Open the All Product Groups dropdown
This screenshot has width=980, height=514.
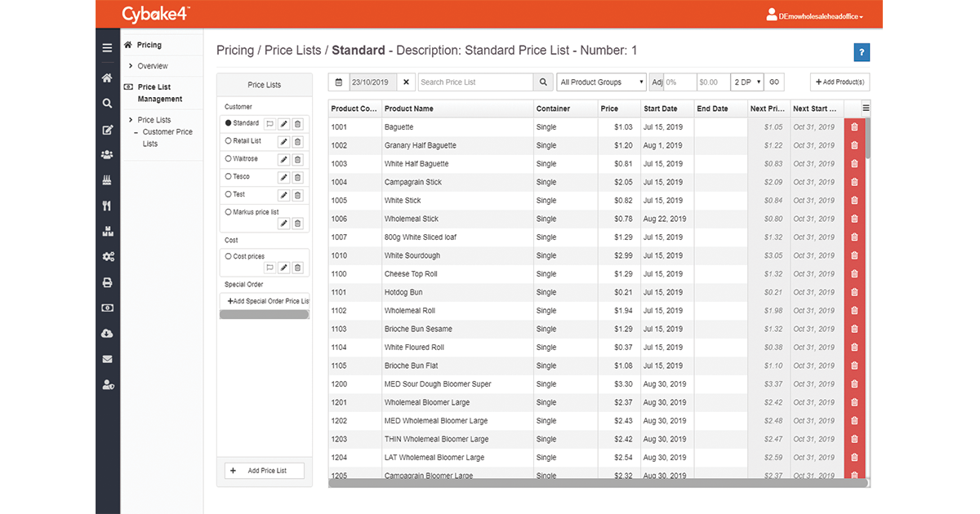602,82
